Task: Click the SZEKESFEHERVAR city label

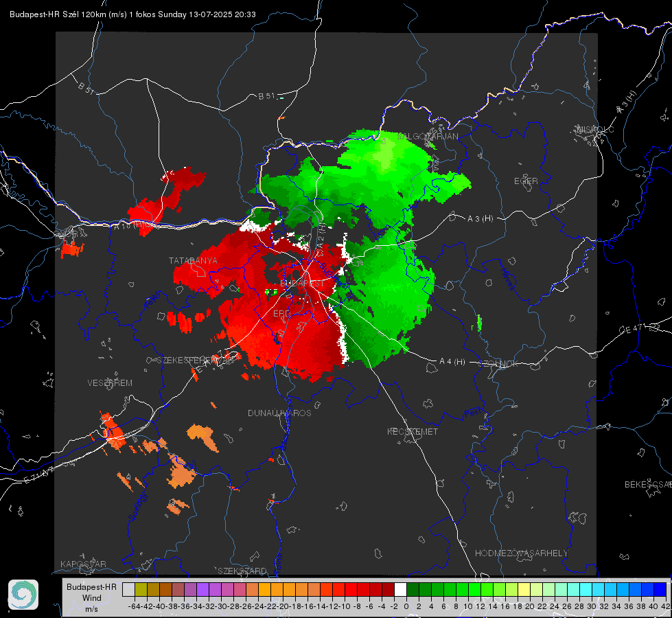Action: click(196, 360)
